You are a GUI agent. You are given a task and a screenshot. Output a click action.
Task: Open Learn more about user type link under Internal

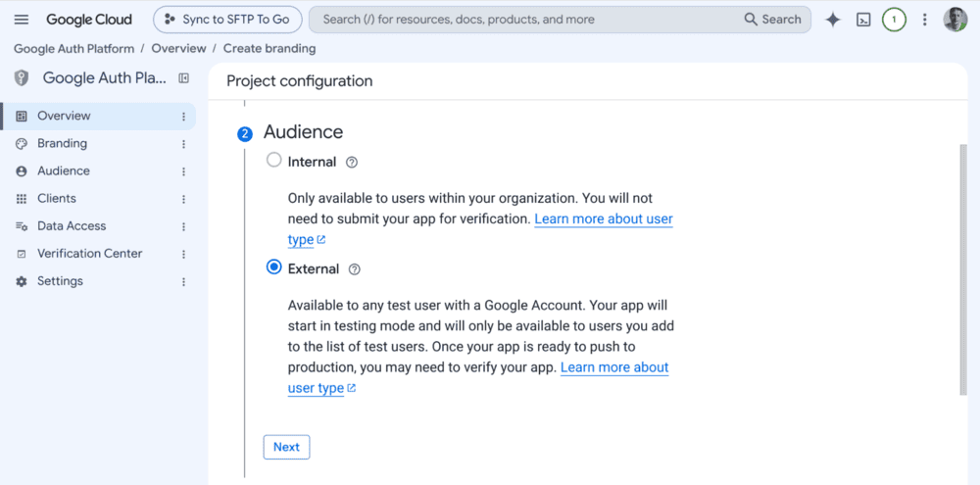pos(604,219)
